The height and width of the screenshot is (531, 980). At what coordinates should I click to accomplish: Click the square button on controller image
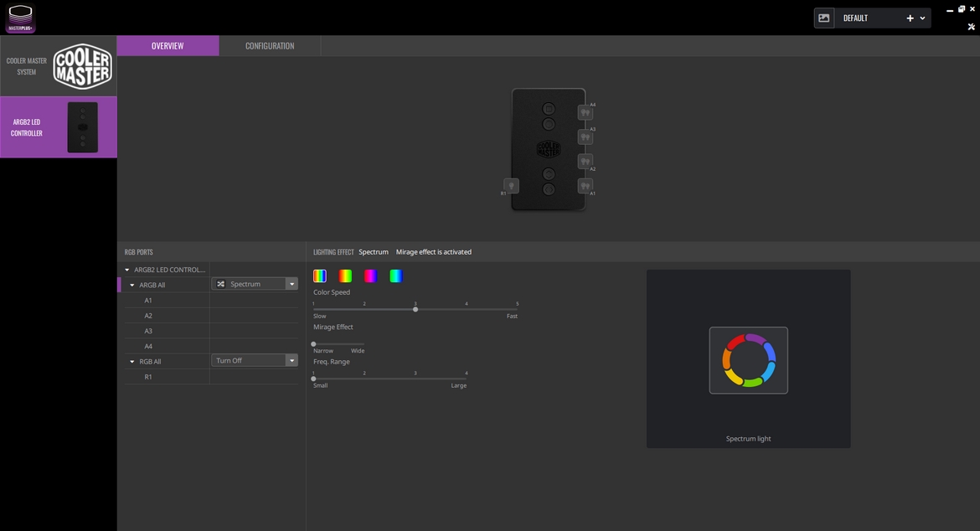tap(548, 109)
